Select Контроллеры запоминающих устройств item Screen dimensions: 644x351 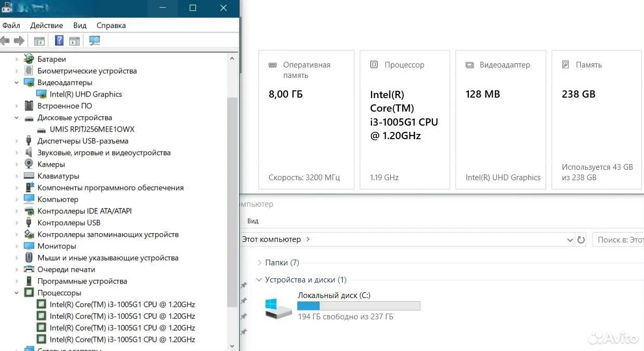point(108,234)
